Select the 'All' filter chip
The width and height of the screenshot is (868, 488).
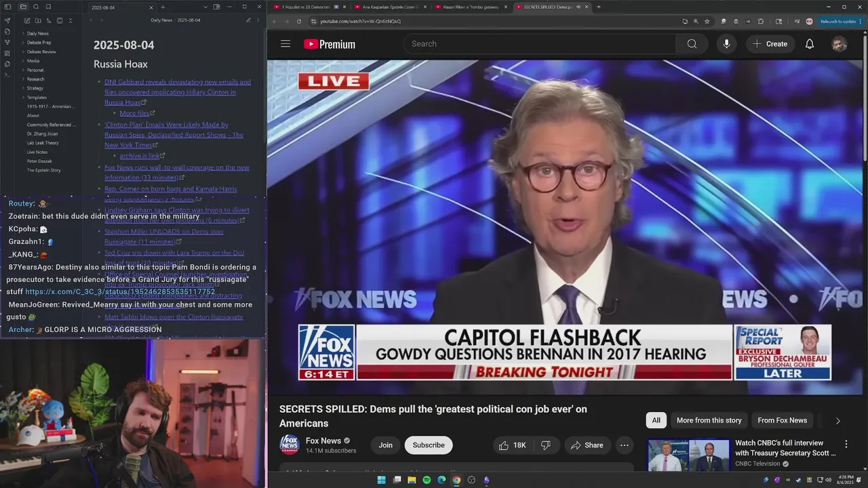[x=656, y=420]
